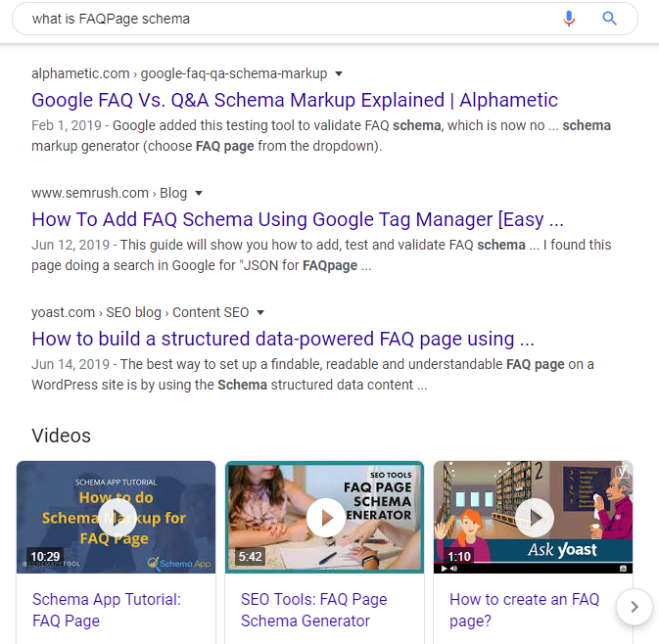Screen dimensions: 659x644
Task: Click the yoast.com › SEO blog breadcrumb text
Action: tap(140, 312)
